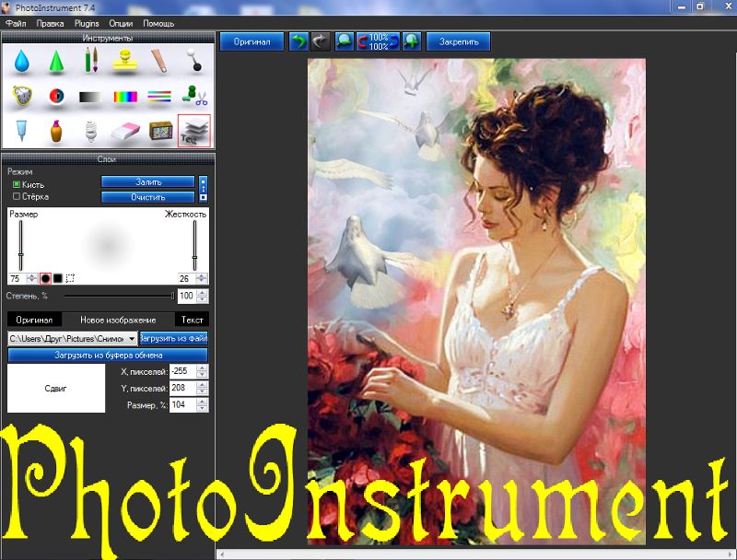Select the red-eye removal tool
Screen dimensions: 737x560
coord(56,97)
